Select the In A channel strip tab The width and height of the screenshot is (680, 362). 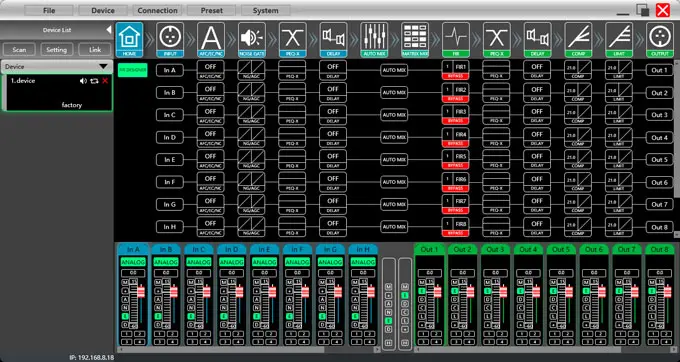click(x=133, y=249)
